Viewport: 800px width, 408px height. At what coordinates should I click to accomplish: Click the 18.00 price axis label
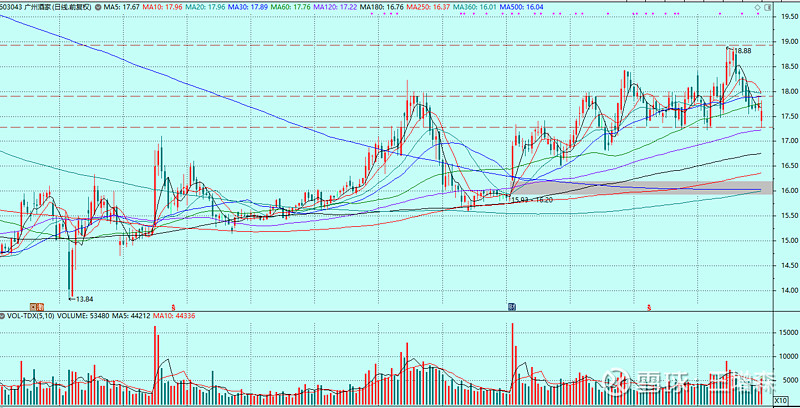pos(789,91)
